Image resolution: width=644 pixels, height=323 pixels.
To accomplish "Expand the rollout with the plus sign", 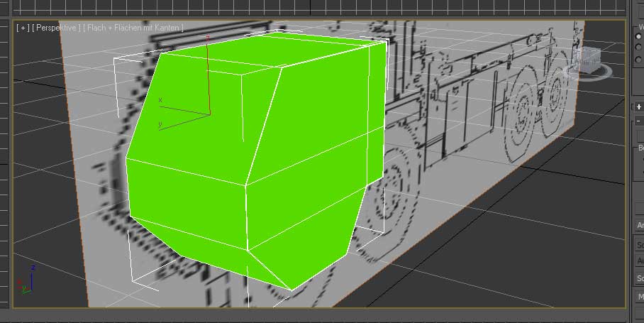I will (x=638, y=106).
